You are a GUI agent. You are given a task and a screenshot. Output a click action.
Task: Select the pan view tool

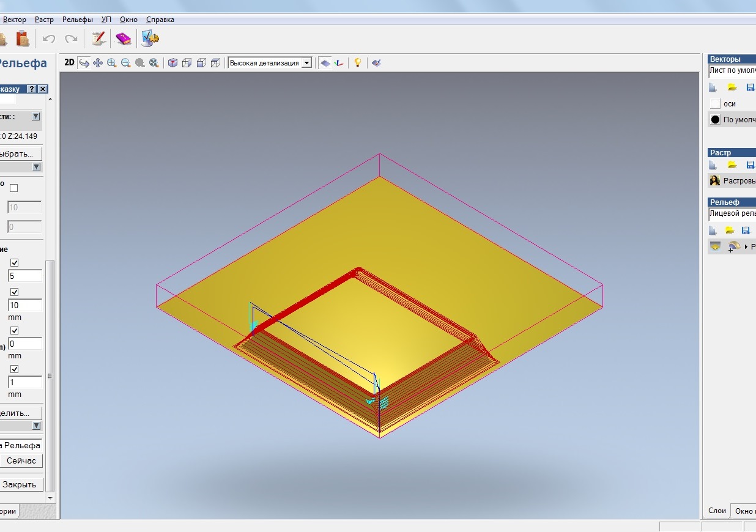[98, 62]
